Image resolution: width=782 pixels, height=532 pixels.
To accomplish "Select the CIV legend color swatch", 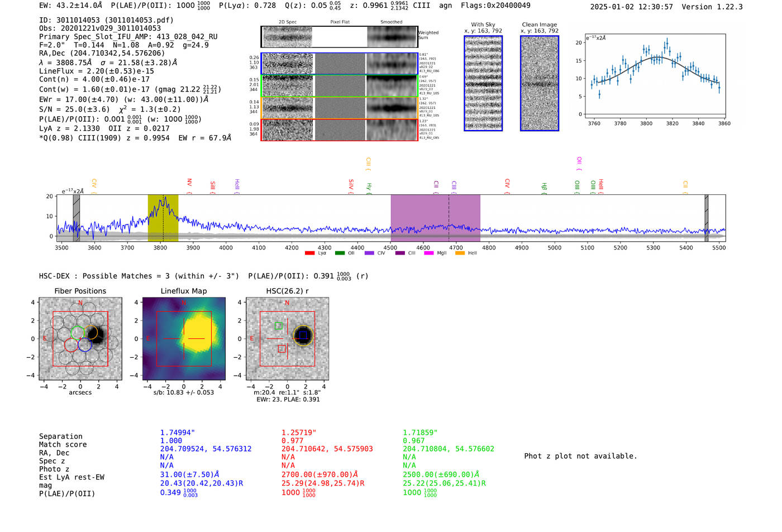I will tap(369, 253).
